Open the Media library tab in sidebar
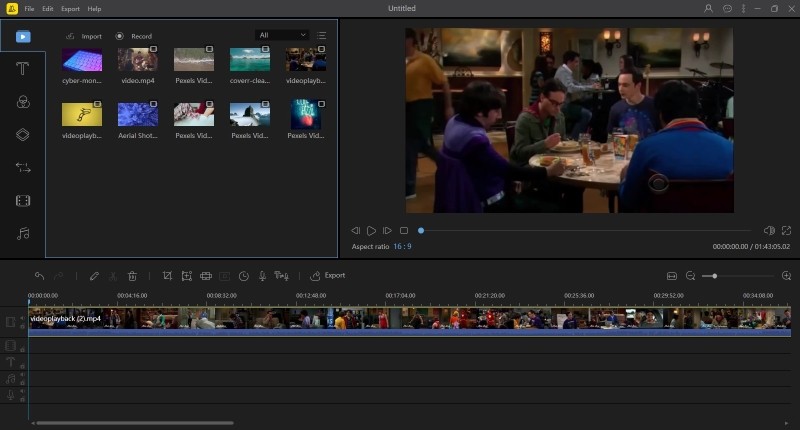800x430 pixels. coord(23,37)
